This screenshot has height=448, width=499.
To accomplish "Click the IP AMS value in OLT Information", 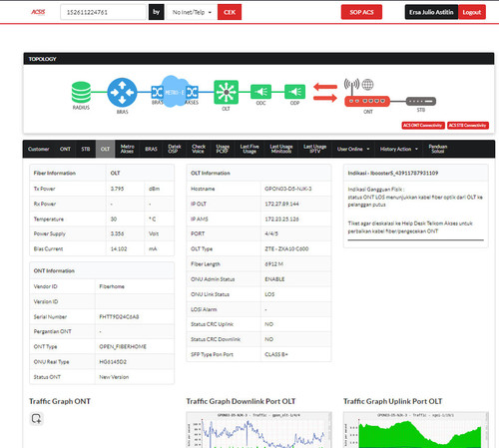I will pos(281,220).
